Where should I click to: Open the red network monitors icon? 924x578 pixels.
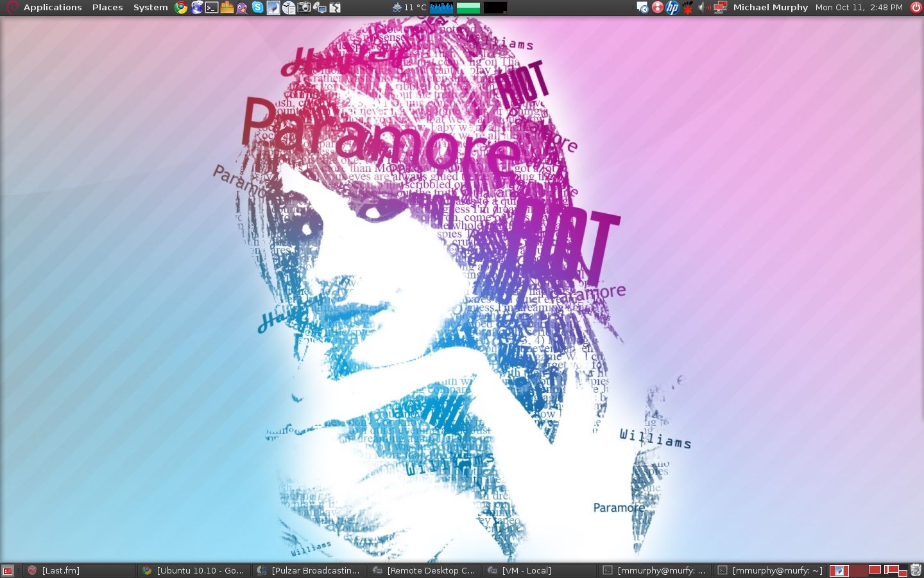(720, 8)
